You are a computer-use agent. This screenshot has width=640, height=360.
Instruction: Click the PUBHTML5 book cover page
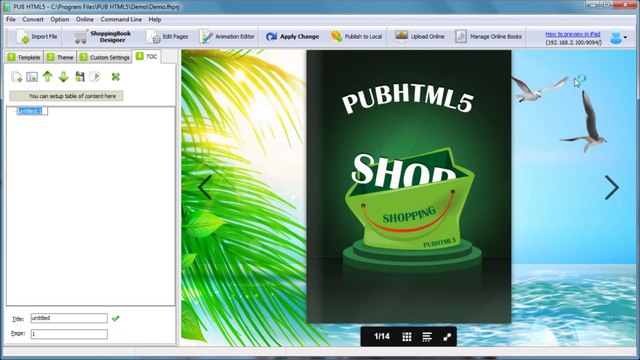click(x=409, y=187)
